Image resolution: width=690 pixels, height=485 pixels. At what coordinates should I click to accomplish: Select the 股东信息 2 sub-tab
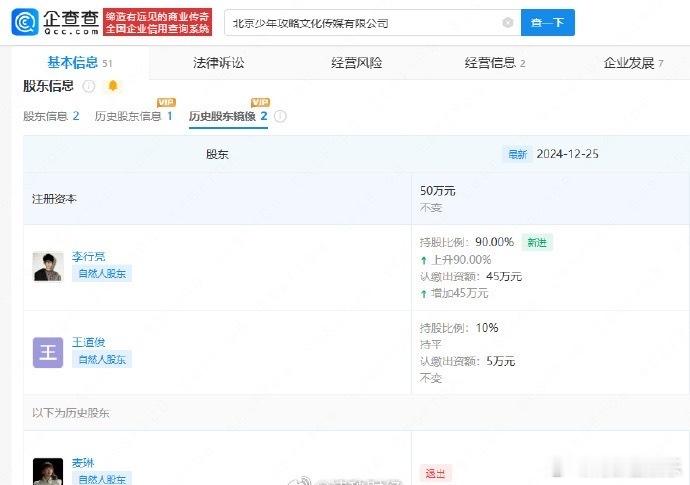[x=51, y=116]
